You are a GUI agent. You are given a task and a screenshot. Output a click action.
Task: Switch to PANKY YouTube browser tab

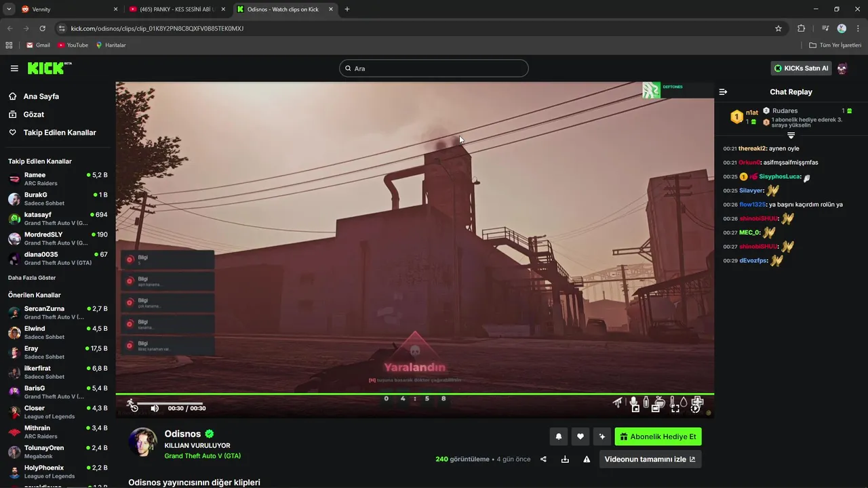(x=178, y=9)
